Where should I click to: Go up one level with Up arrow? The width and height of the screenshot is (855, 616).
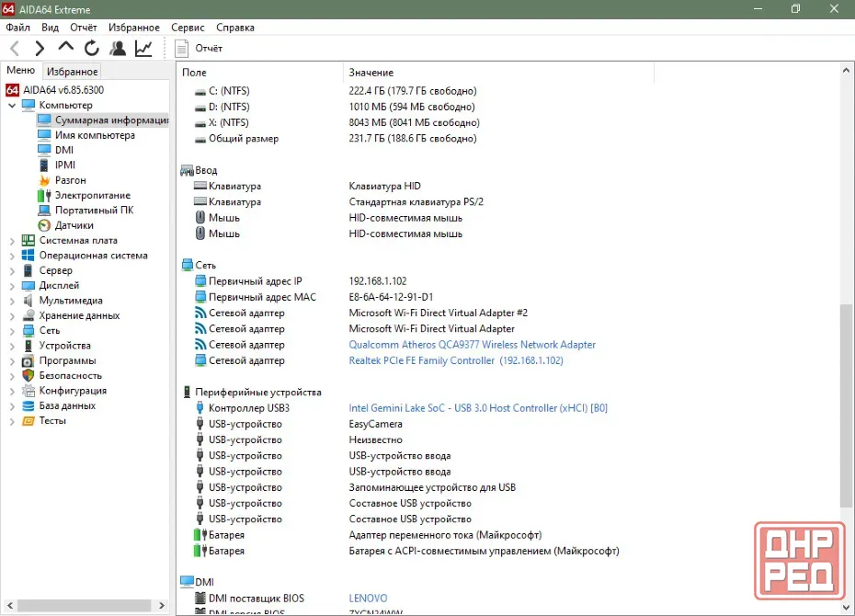66,47
